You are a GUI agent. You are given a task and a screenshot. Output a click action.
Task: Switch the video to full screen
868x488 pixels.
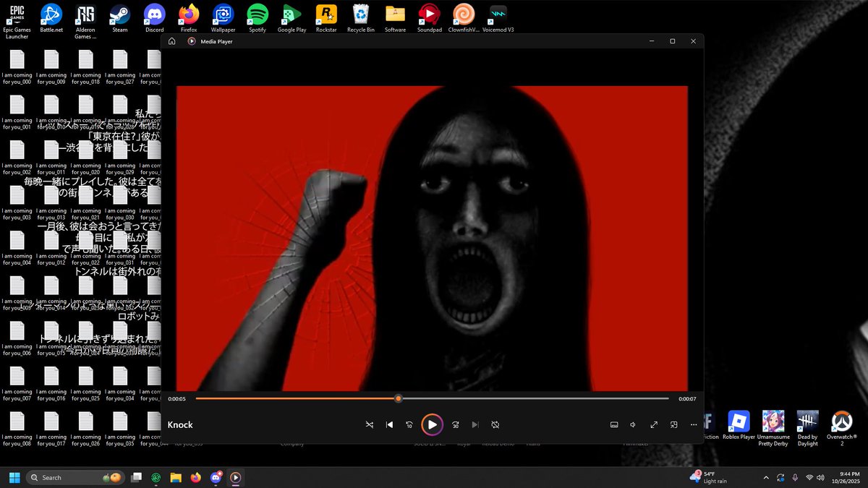[654, 424]
